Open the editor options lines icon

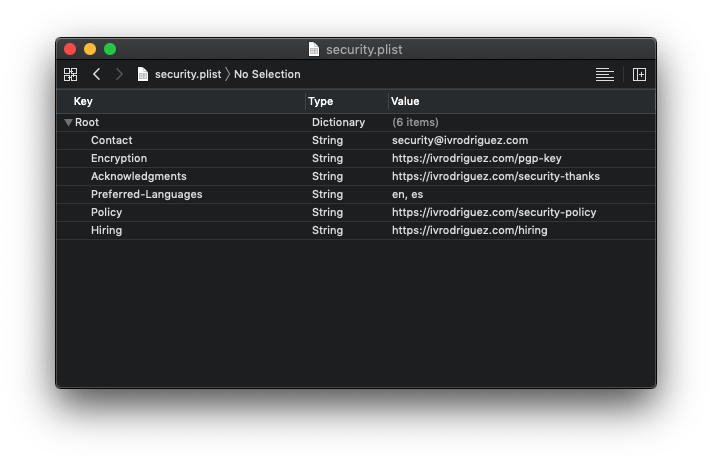click(604, 74)
